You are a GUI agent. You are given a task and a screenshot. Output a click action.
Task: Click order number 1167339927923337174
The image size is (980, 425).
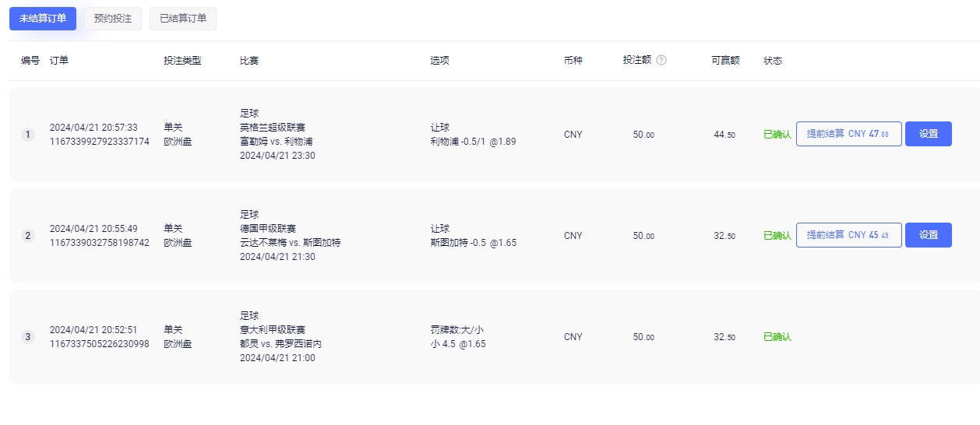pyautogui.click(x=99, y=142)
